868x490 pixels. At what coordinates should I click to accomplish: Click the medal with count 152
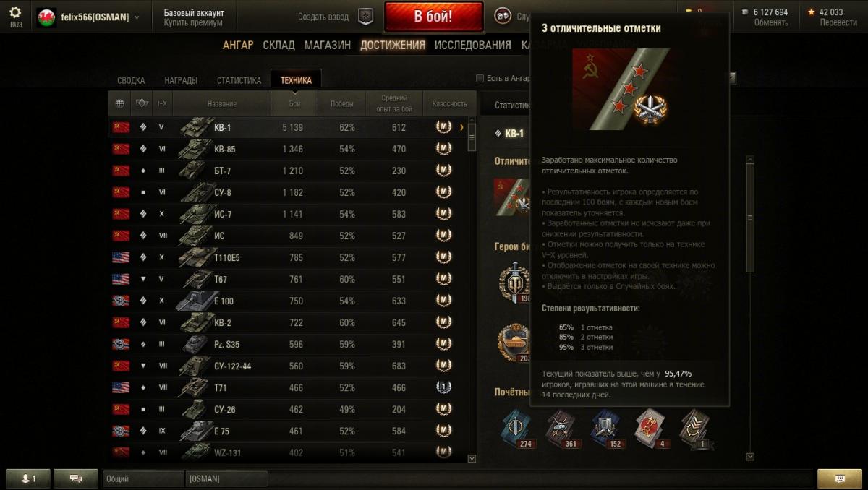[606, 428]
